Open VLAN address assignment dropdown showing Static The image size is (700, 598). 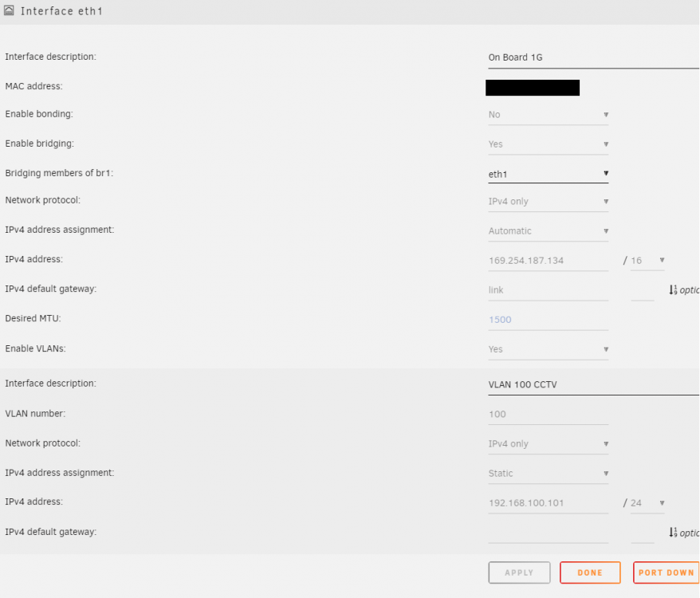pos(548,474)
